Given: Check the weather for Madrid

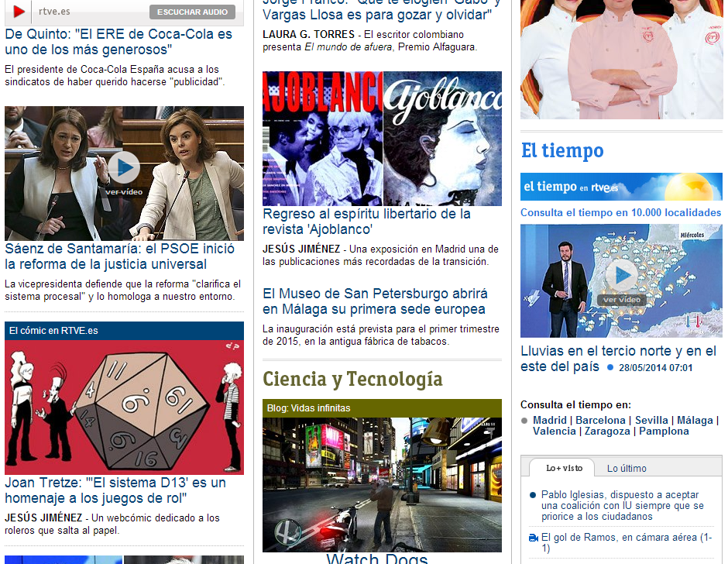Looking at the screenshot, I should tap(550, 421).
